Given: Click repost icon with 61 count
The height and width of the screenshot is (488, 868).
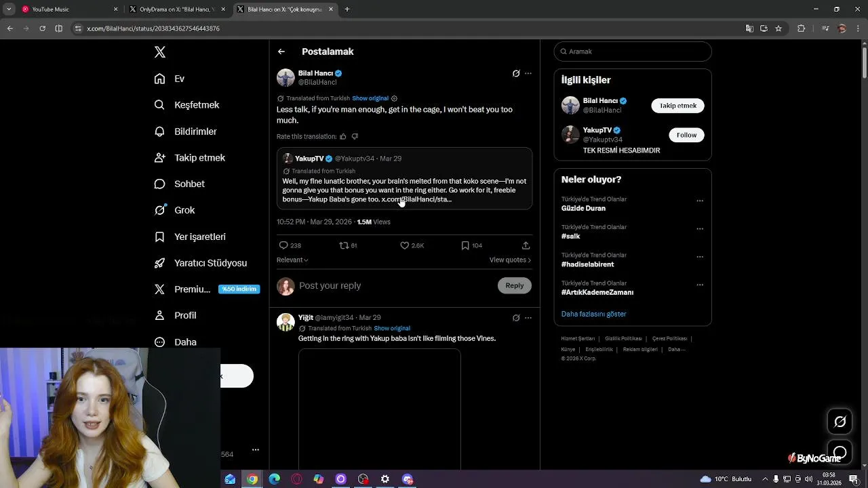Looking at the screenshot, I should point(344,245).
